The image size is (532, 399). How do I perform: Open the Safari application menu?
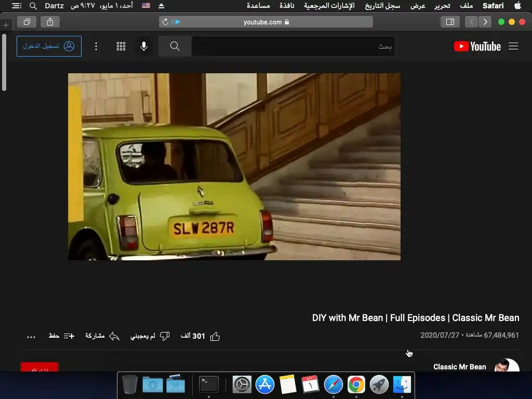point(493,5)
